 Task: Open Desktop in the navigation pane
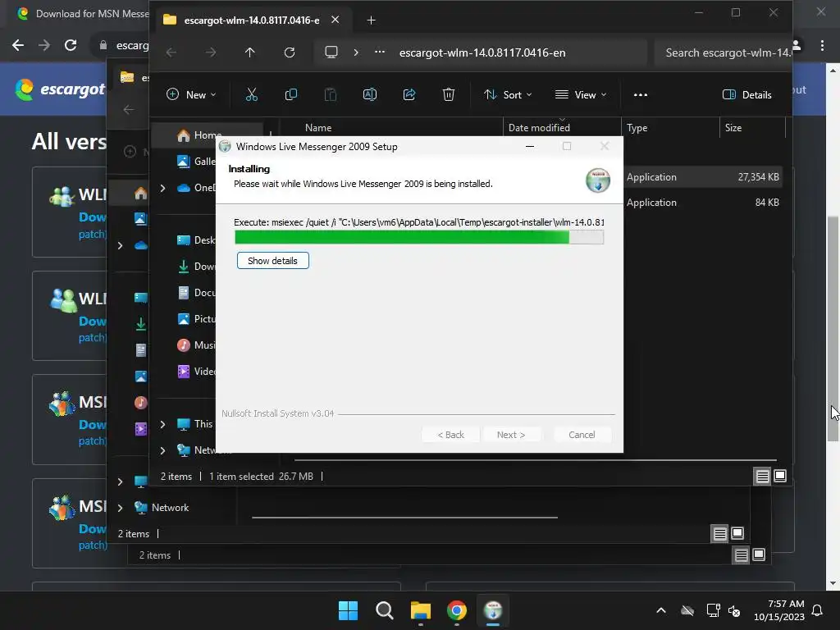click(196, 240)
